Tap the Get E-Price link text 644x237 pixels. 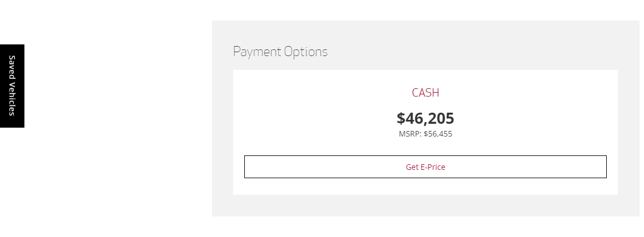[425, 167]
